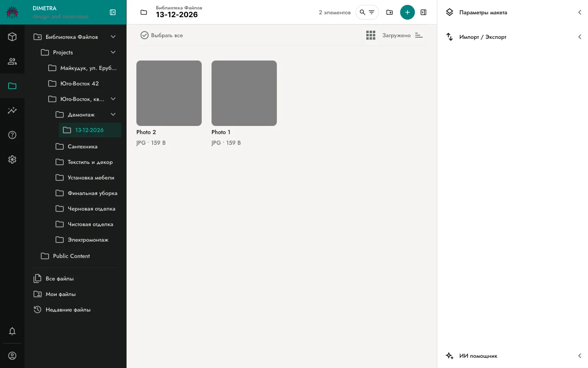The height and width of the screenshot is (368, 588).
Task: Collapse Библиотека Файлов tree chevron
Action: pyautogui.click(x=113, y=37)
